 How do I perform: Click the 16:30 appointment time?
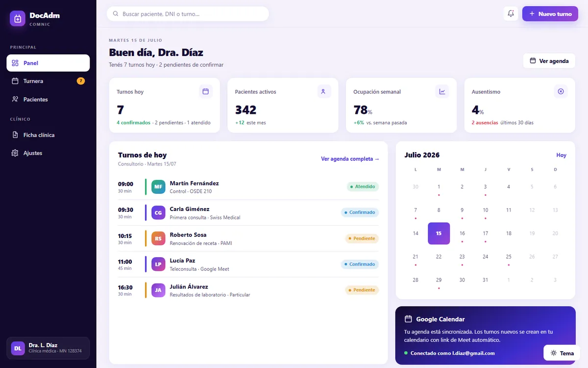click(125, 288)
